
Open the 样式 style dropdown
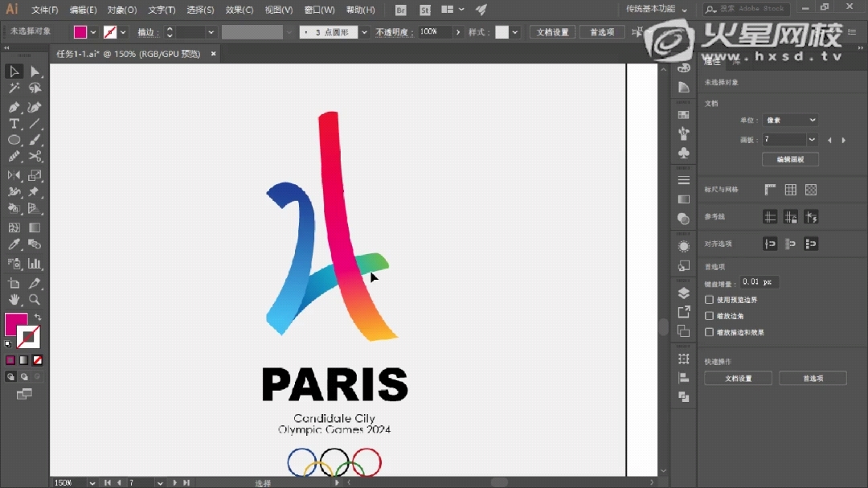click(x=515, y=32)
